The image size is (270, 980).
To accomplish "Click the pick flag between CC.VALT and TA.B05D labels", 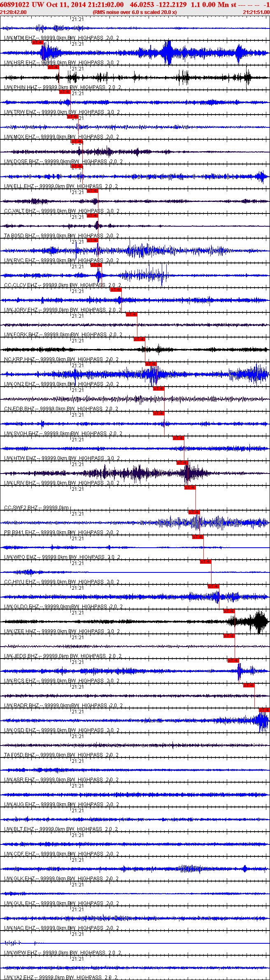I will click(93, 216).
